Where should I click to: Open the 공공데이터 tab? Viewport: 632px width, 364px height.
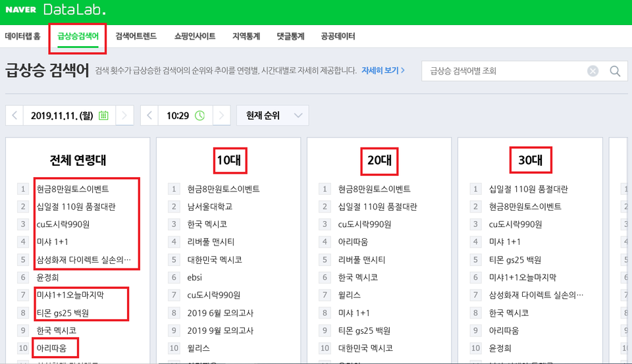click(338, 36)
